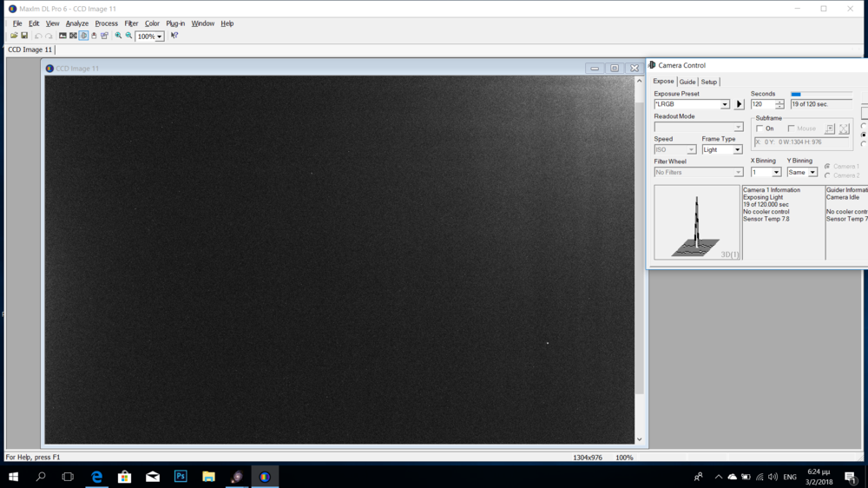868x488 pixels.
Task: Click the Open file toolbar icon
Action: [14, 36]
